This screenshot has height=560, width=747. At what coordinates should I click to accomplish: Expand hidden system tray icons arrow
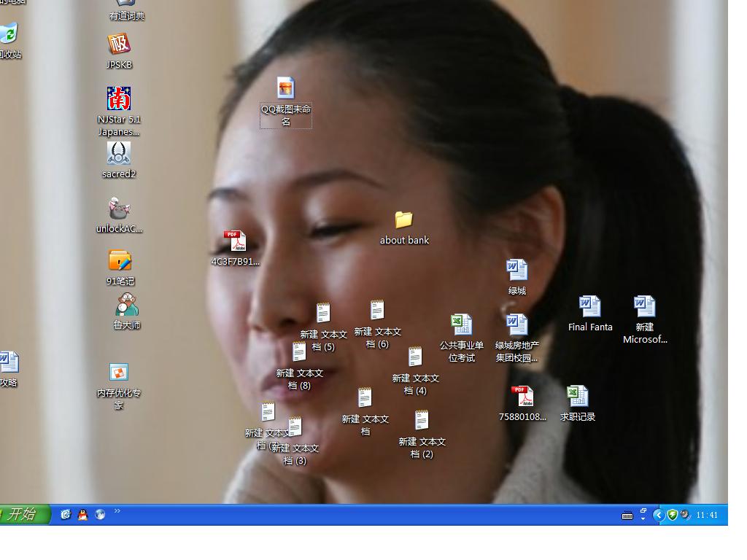click(x=658, y=515)
